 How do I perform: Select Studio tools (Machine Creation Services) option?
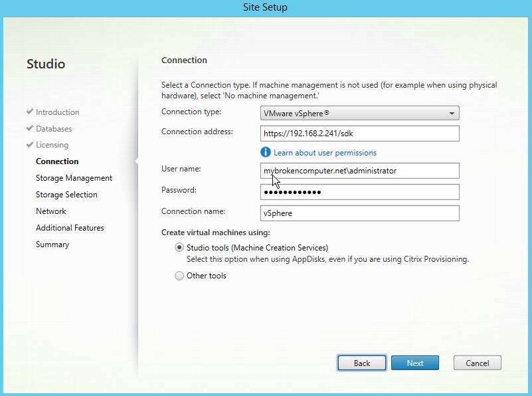pos(179,248)
